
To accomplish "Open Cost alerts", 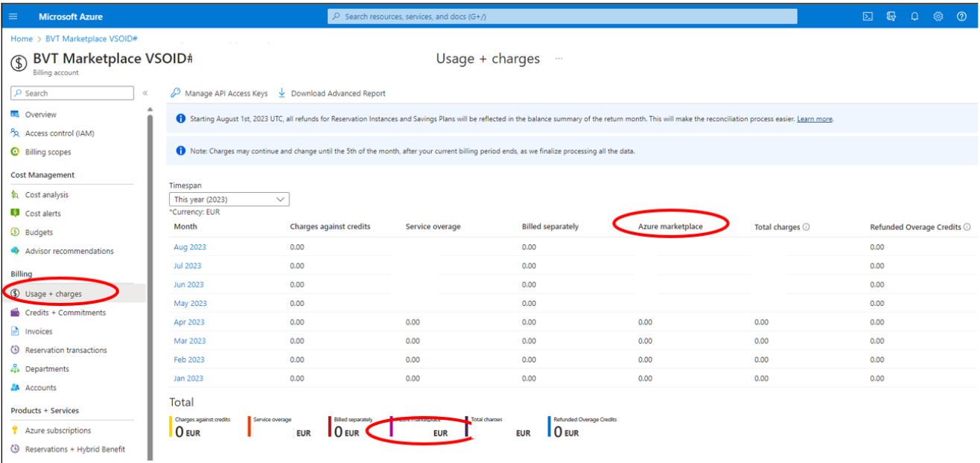I will pos(42,214).
